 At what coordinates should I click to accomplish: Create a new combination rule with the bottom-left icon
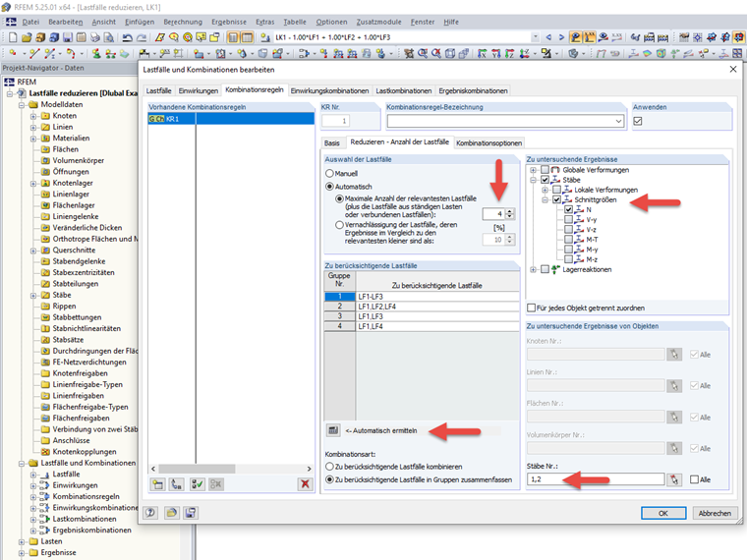157,484
